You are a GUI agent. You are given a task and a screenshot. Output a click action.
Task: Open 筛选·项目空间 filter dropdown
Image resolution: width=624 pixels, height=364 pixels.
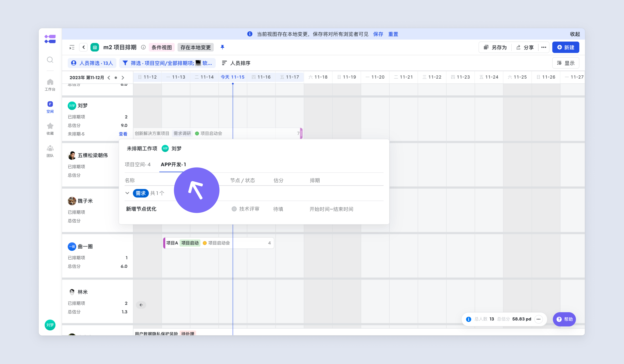coord(167,63)
